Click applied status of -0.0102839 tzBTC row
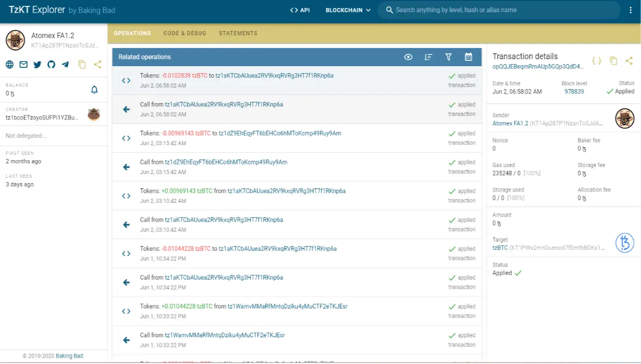Viewport: 641px width, 364px height. 462,76
